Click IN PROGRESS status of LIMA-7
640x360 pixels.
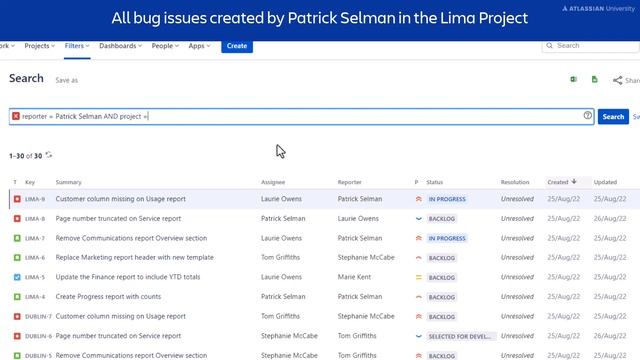pyautogui.click(x=447, y=238)
